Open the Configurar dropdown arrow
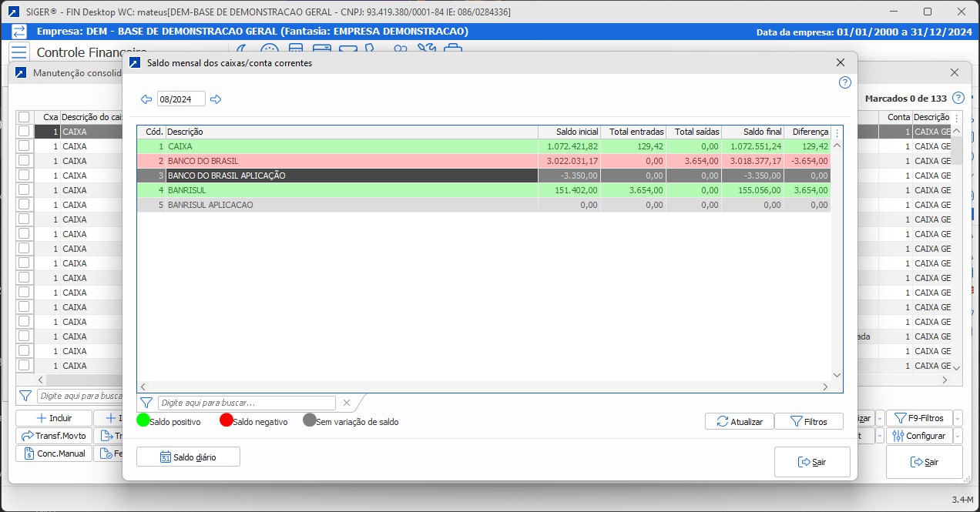The image size is (980, 512). tap(958, 436)
